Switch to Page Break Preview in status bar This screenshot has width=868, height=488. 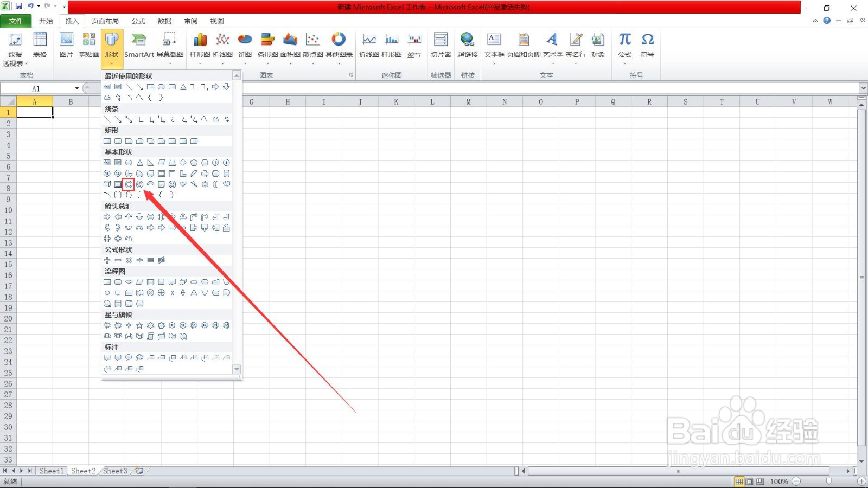pyautogui.click(x=760, y=481)
